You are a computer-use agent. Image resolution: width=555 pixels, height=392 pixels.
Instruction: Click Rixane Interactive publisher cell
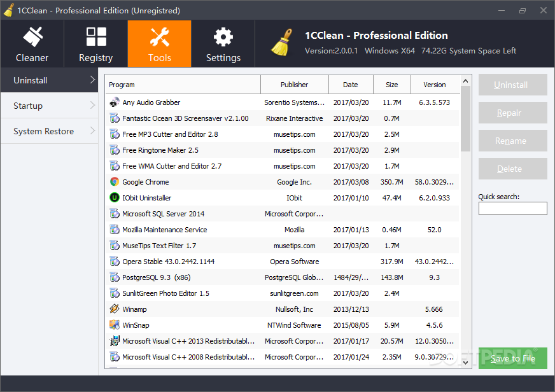pyautogui.click(x=295, y=118)
